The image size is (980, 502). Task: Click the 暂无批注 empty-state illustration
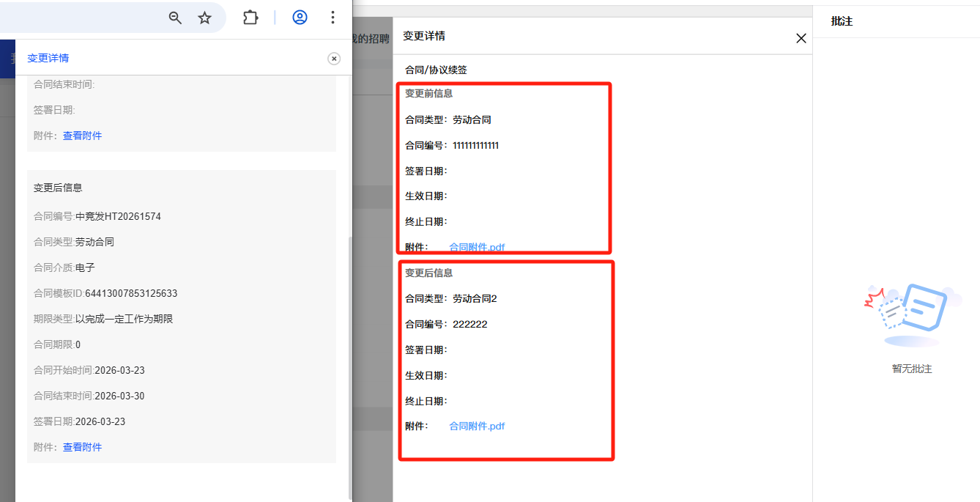tap(912, 315)
